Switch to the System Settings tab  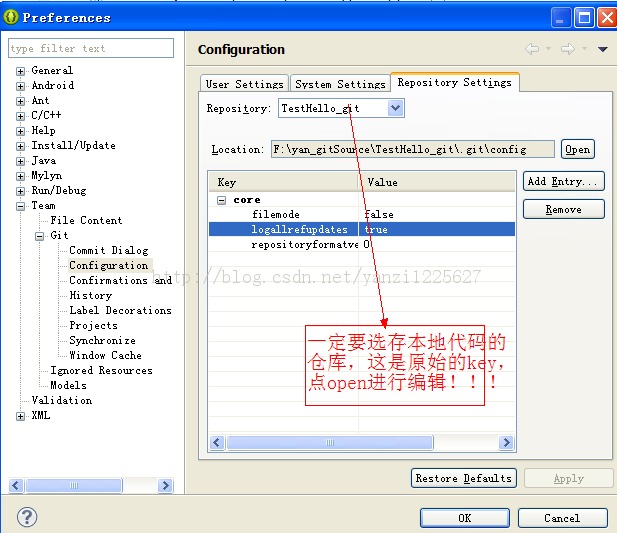pos(340,84)
